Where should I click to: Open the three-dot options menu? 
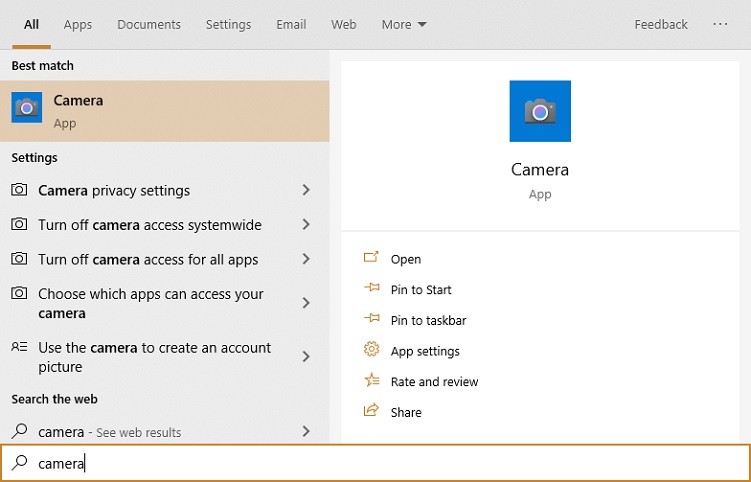720,24
